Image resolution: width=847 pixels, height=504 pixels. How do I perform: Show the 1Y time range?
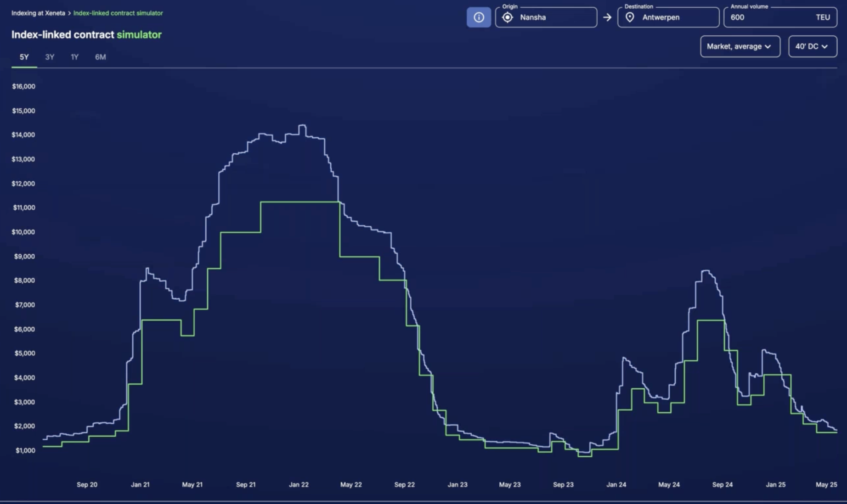[74, 57]
